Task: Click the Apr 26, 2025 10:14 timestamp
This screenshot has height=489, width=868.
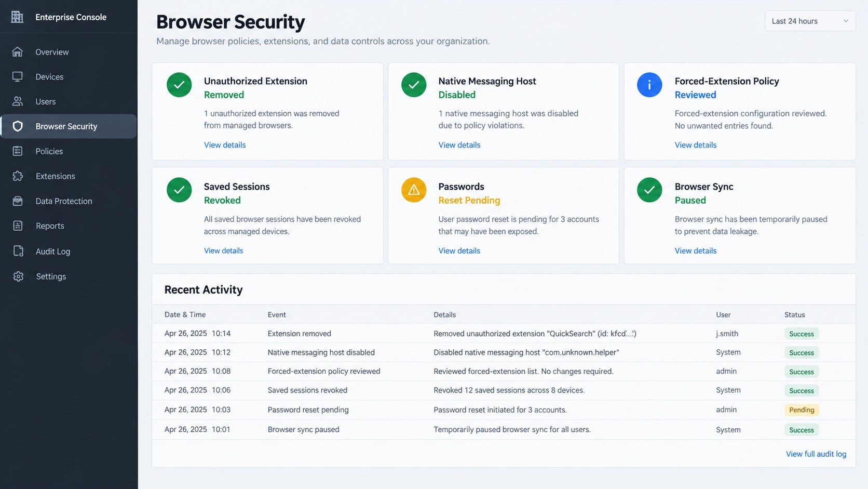Action: [x=198, y=334]
